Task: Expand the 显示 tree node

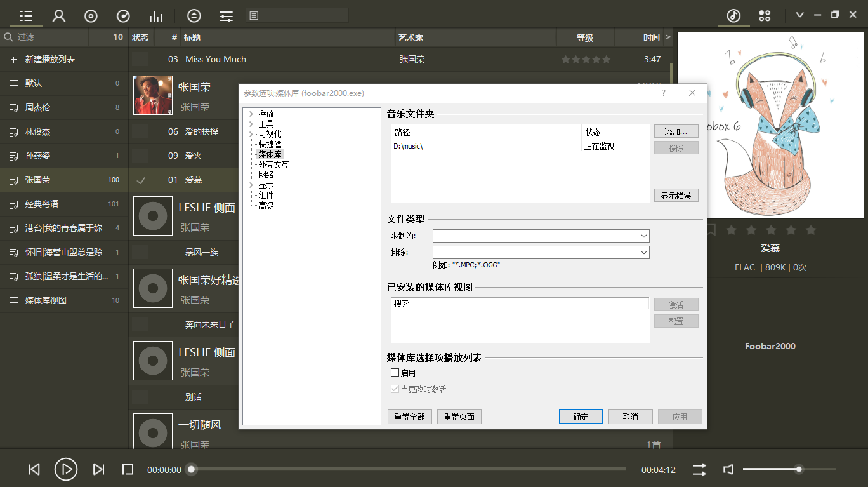Action: click(251, 185)
